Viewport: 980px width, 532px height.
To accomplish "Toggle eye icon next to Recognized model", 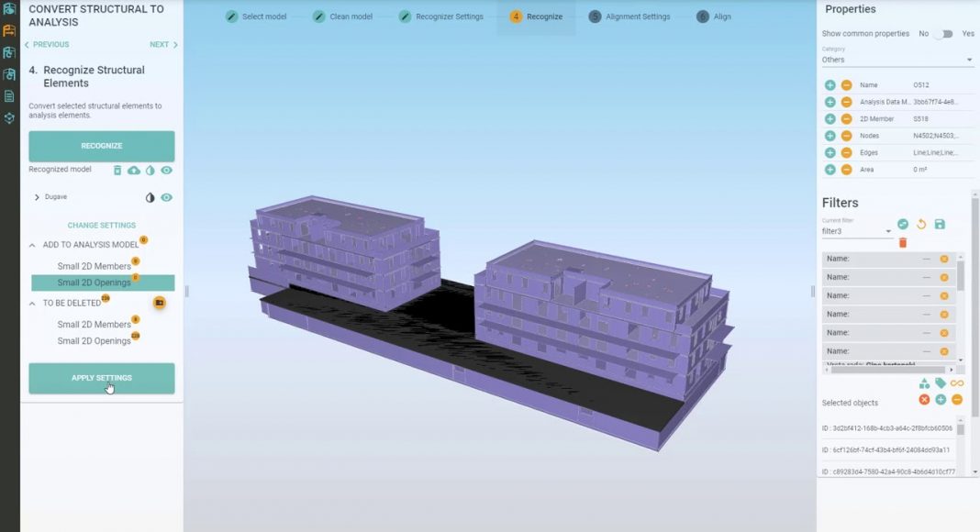I will tap(167, 171).
